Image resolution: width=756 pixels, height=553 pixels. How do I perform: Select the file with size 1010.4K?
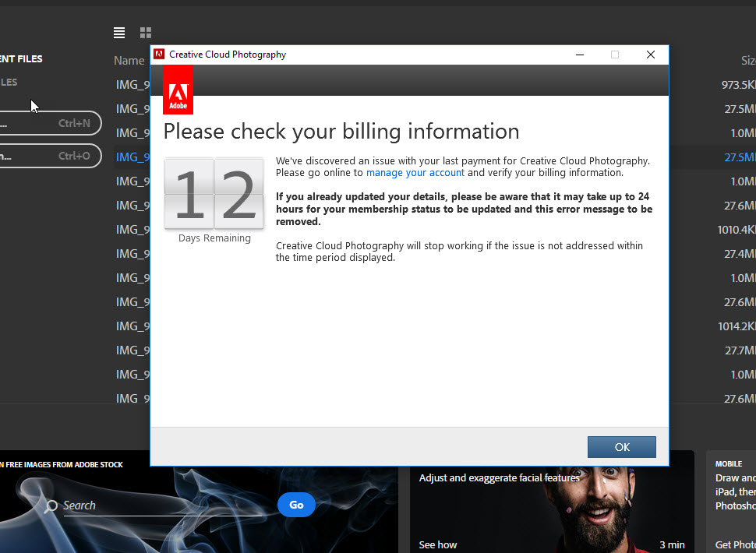click(x=435, y=229)
